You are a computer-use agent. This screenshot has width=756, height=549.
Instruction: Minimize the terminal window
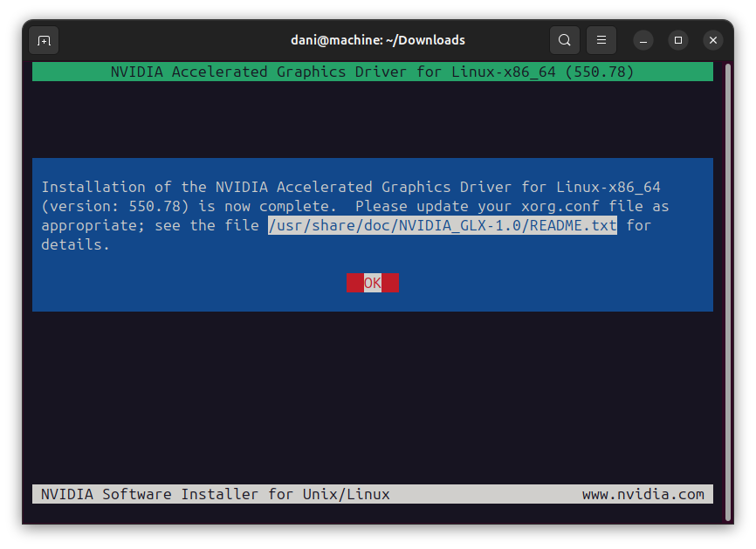click(x=643, y=40)
